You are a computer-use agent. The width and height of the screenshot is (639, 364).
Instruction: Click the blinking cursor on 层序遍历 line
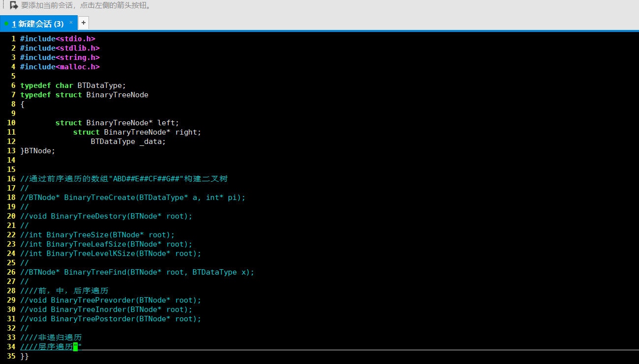pos(75,346)
